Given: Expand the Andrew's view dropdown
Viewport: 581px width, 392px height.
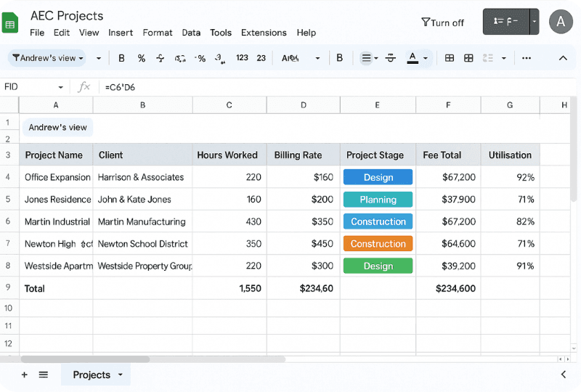Looking at the screenshot, I should [46, 58].
